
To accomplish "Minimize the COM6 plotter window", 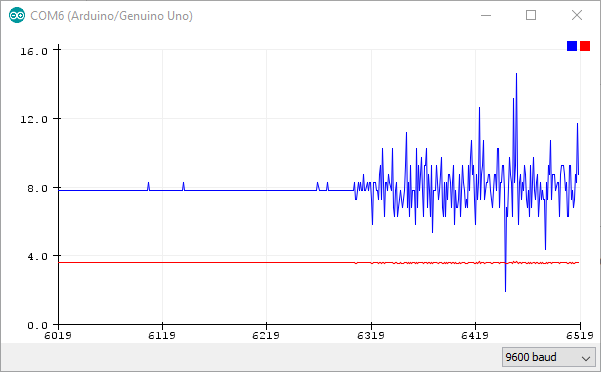I will pos(486,15).
